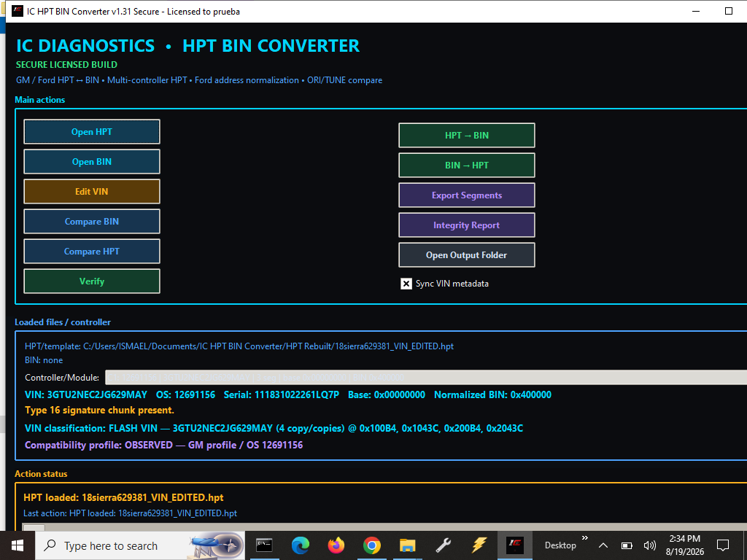The width and height of the screenshot is (747, 560).
Task: Run the Verify action
Action: [92, 281]
